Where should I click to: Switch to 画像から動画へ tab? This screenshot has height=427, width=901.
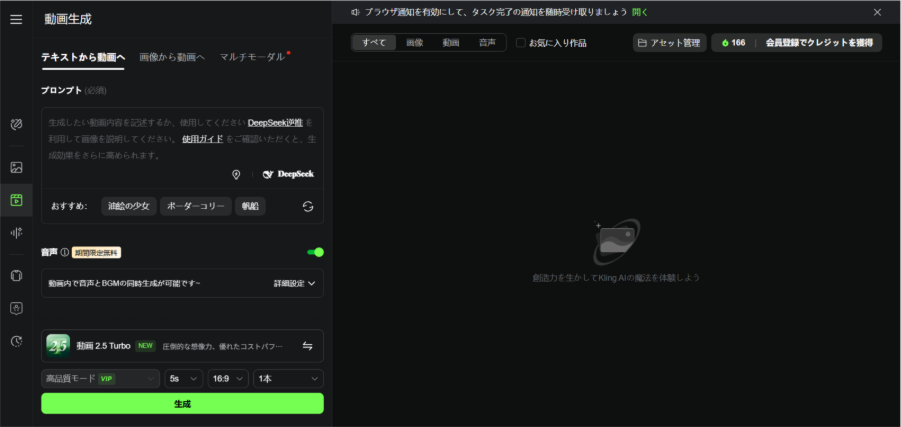click(172, 57)
